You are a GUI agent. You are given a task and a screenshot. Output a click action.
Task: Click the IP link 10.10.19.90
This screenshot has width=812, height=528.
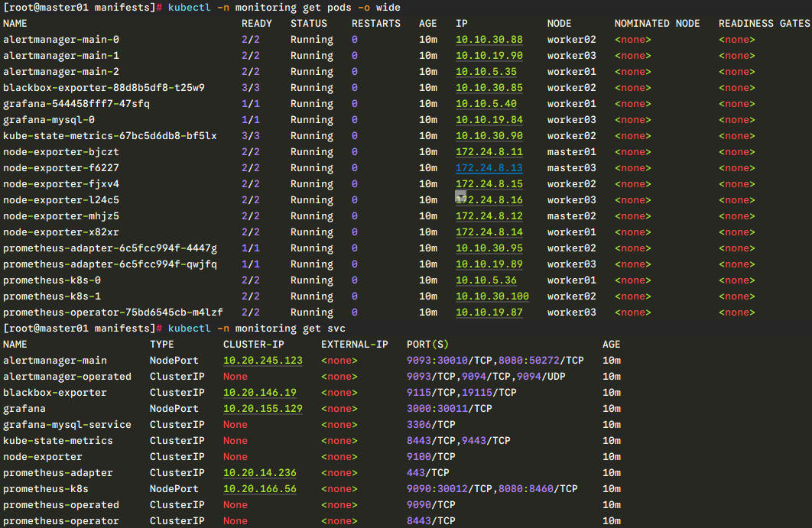pos(489,56)
